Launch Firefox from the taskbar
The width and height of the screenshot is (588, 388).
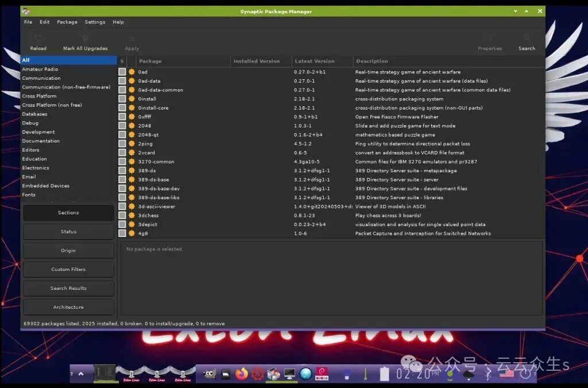[x=242, y=374]
